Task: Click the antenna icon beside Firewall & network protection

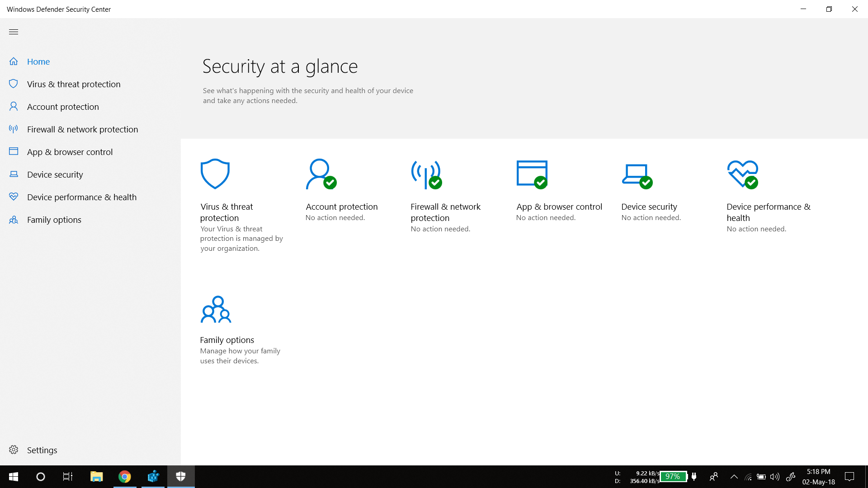Action: [x=14, y=129]
